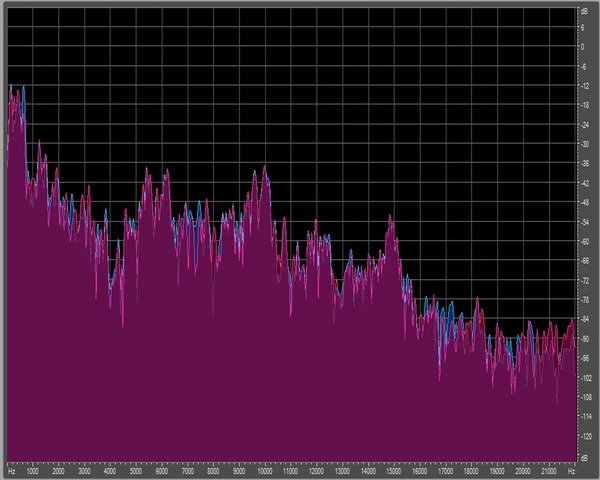This screenshot has height=480, width=600.
Task: Click the -42 dB scale label
Action: click(x=584, y=183)
